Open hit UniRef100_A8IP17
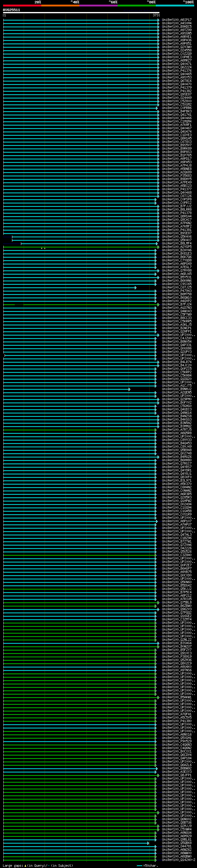Viewport: 197px width, 868px height. (x=176, y=20)
